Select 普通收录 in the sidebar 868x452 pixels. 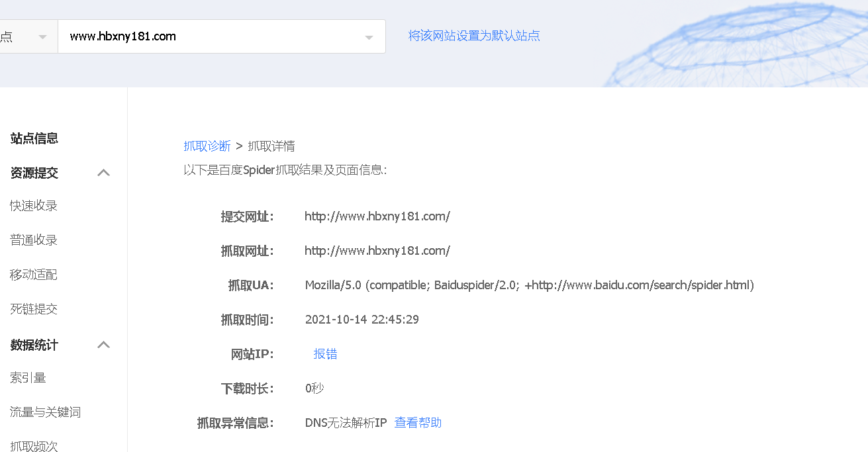tap(33, 240)
